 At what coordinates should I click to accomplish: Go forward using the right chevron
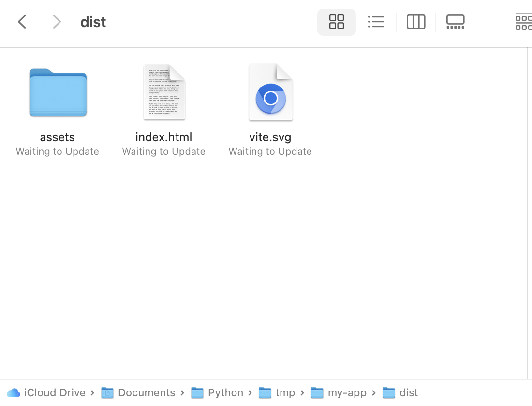57,22
